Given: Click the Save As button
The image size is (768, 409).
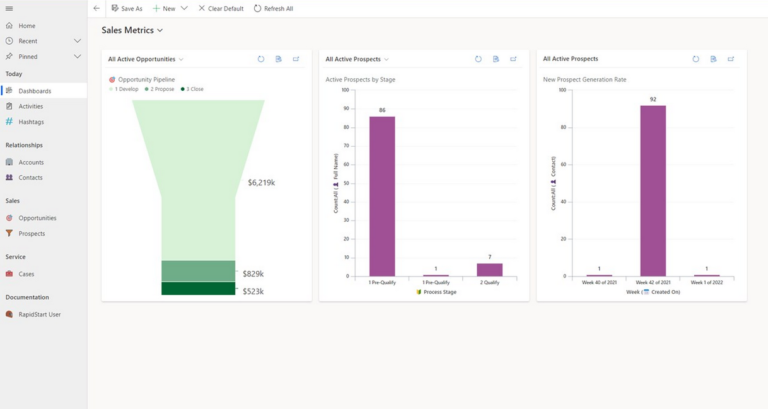Looking at the screenshot, I should coord(127,8).
